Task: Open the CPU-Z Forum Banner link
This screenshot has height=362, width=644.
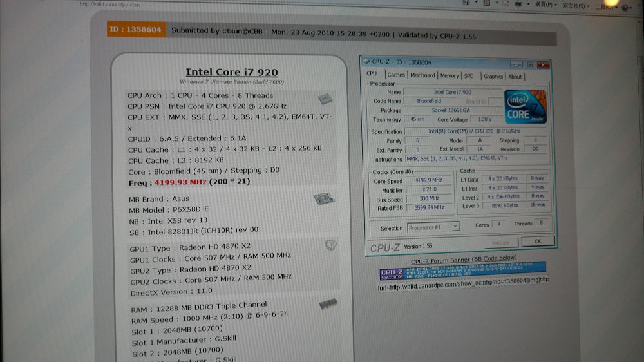Action: [x=464, y=260]
